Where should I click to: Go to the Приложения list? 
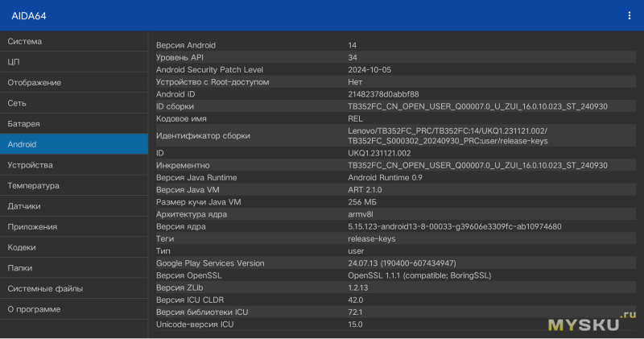coord(74,226)
